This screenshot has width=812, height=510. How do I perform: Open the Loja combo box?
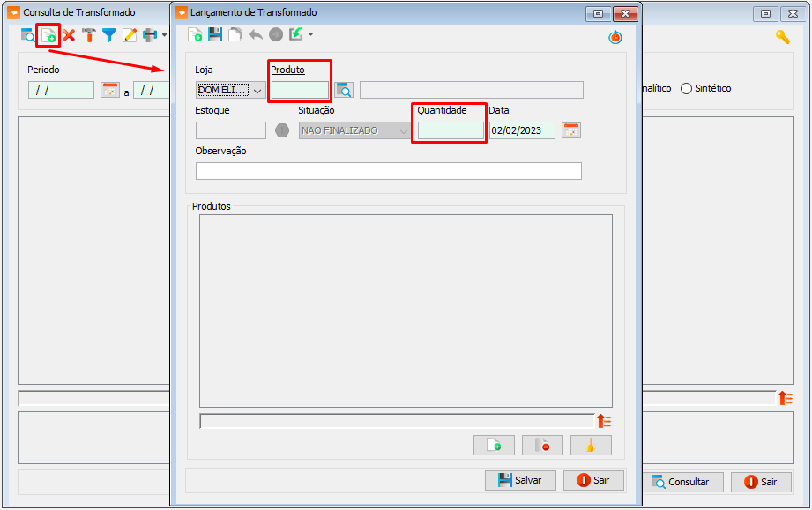tap(230, 90)
